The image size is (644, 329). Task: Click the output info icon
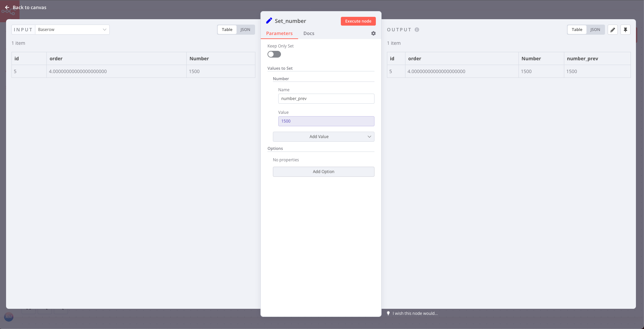(x=417, y=30)
